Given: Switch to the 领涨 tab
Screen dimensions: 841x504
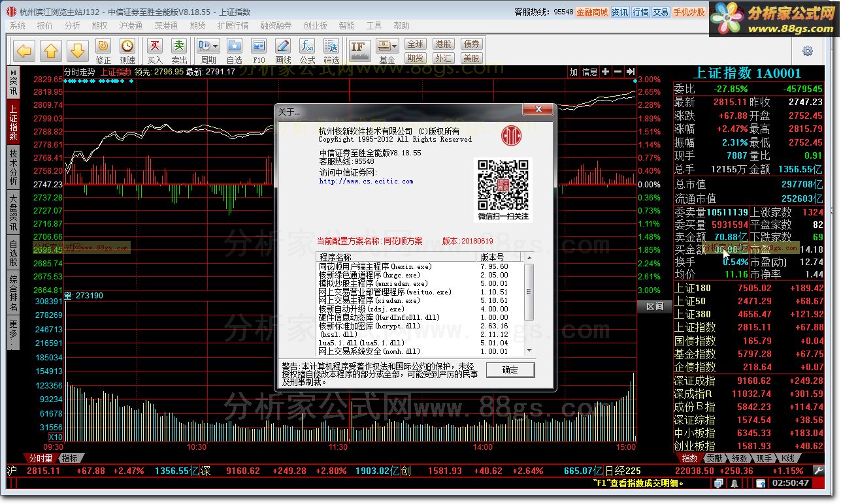Looking at the screenshot, I should tap(740, 458).
